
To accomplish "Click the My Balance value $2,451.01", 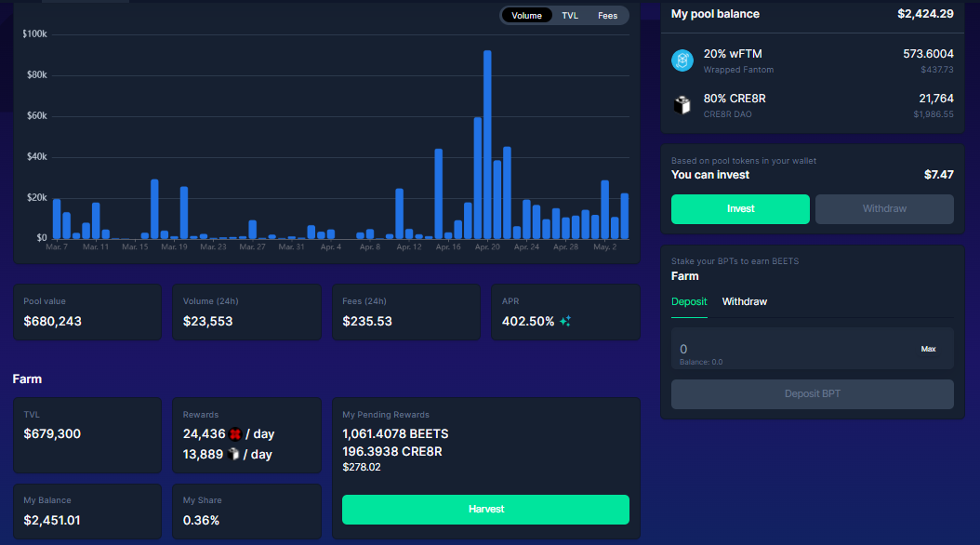I will click(x=52, y=520).
